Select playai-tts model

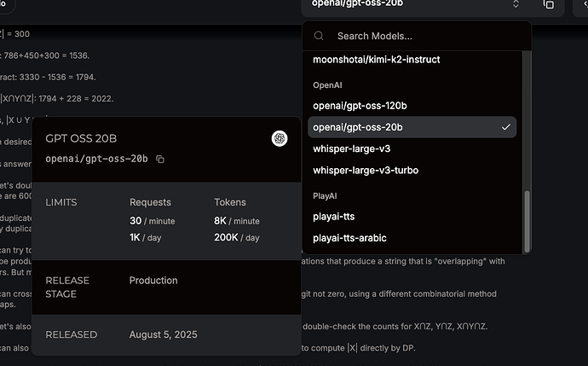tap(334, 217)
